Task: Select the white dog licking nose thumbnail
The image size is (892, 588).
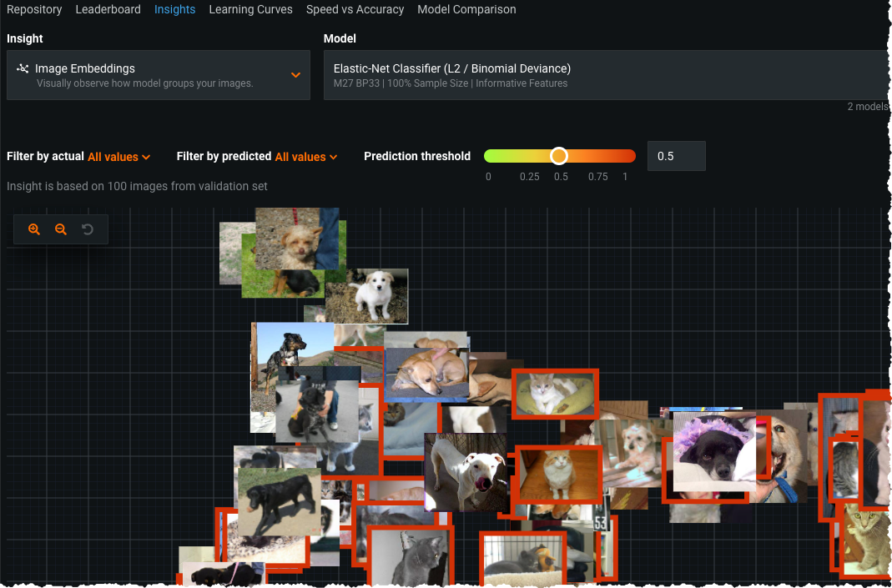Action: pos(466,472)
